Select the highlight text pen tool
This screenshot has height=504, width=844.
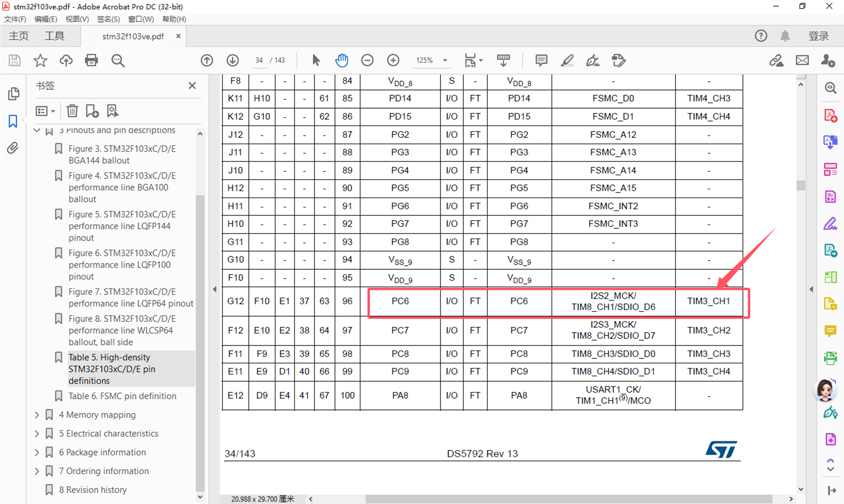[x=567, y=60]
